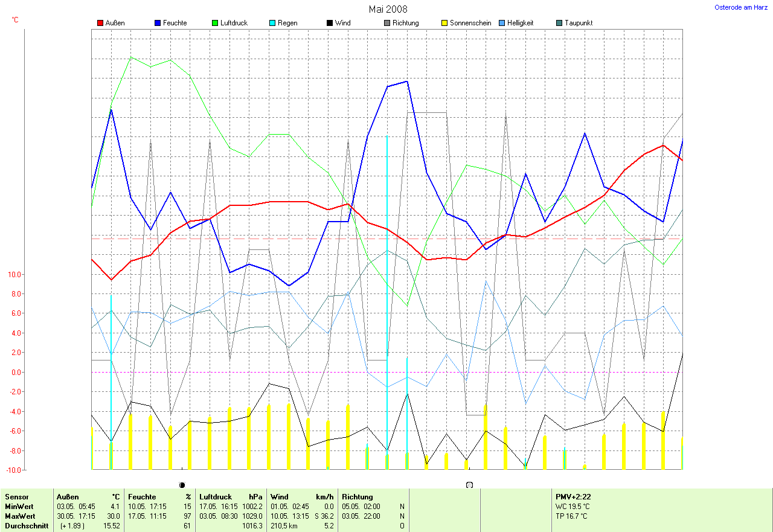The height and width of the screenshot is (532, 773).
Task: Click the °C axis unit label
Action: (x=15, y=20)
